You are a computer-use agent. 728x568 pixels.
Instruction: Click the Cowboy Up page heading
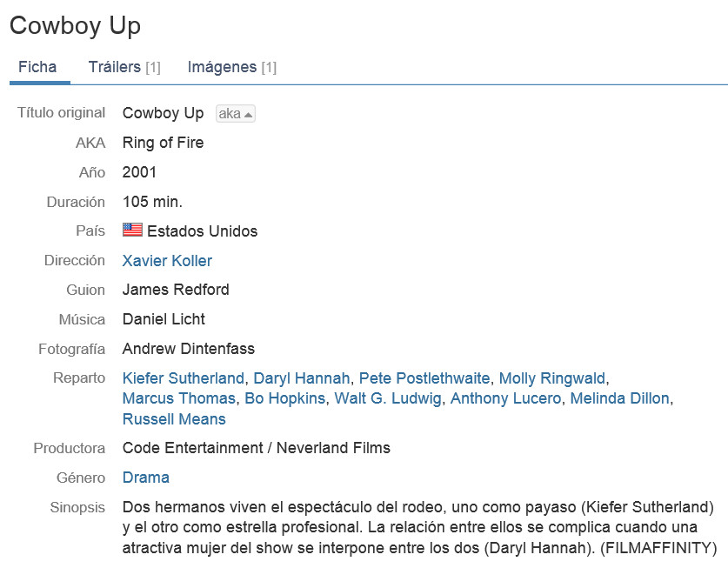(x=75, y=26)
